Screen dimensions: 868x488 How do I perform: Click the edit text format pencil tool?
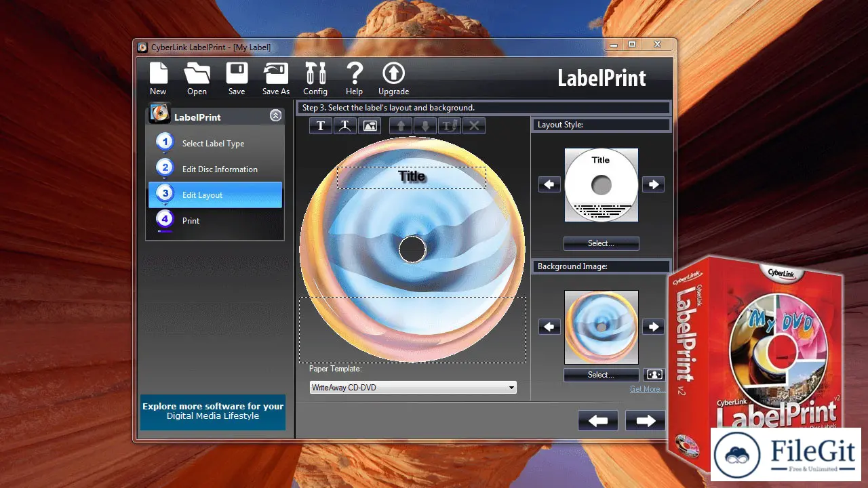(450, 126)
